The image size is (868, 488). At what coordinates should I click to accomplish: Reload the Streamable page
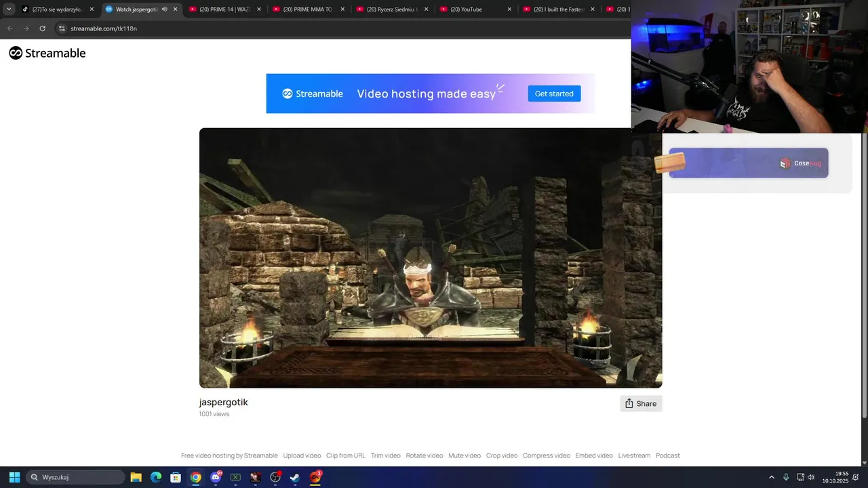pyautogui.click(x=42, y=28)
